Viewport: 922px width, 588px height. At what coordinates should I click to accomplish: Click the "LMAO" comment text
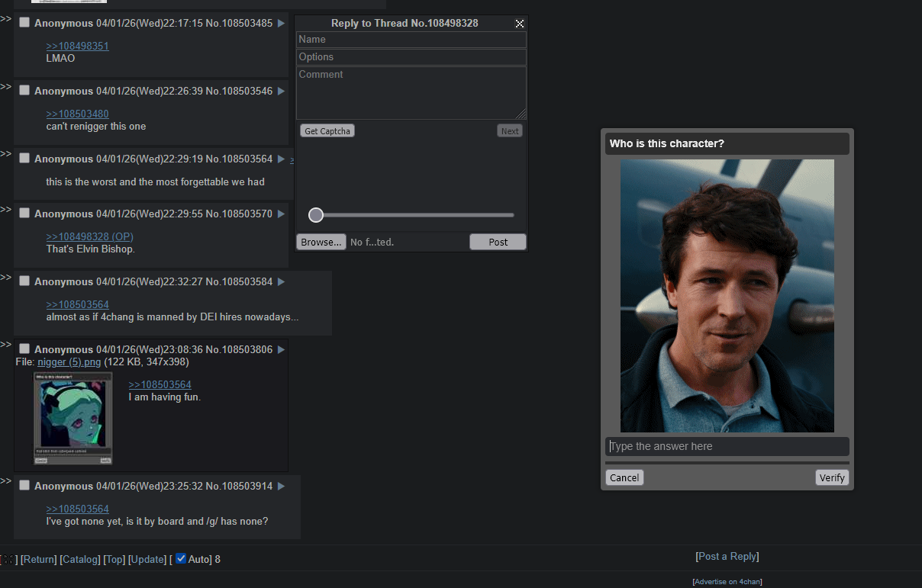(x=60, y=58)
